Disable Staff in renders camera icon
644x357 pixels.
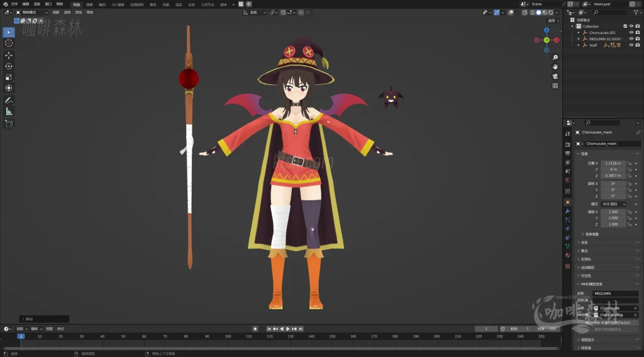[638, 45]
